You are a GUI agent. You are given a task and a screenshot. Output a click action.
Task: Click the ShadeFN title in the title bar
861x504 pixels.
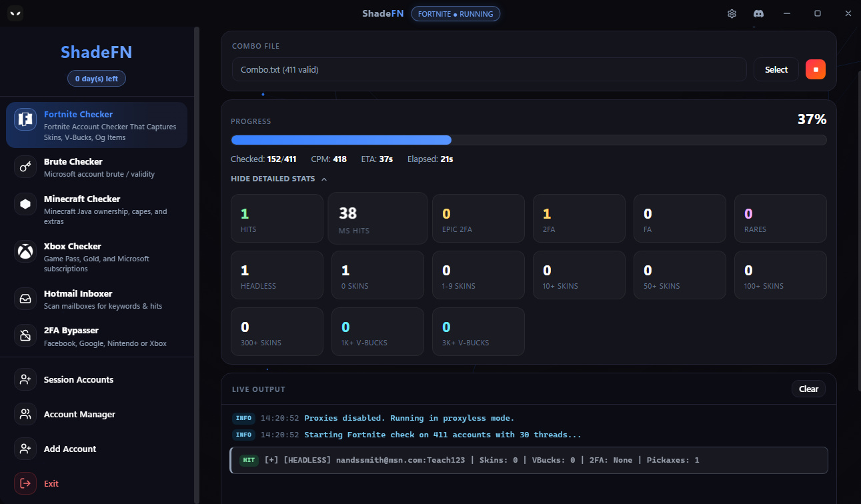(x=383, y=13)
